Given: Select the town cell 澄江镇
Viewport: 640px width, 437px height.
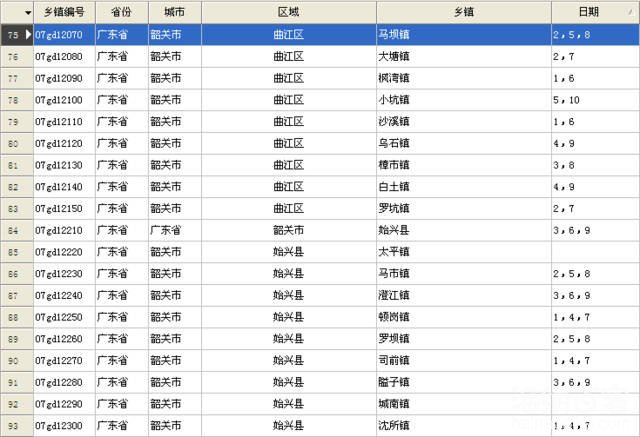Looking at the screenshot, I should 464,295.
